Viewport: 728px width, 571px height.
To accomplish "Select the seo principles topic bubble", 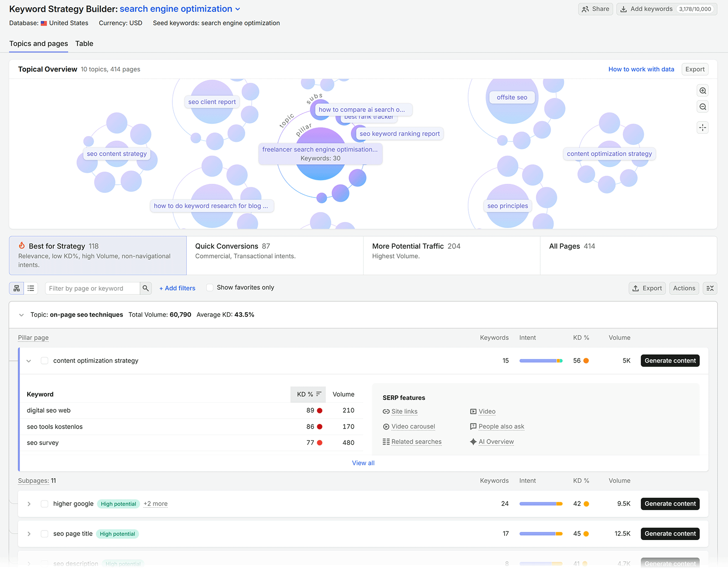I will tap(508, 206).
